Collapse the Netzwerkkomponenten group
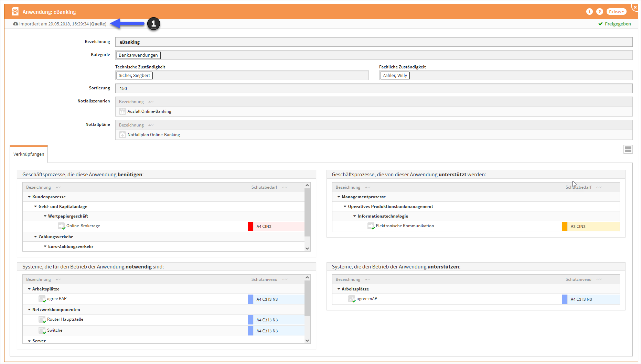641x364 pixels. pos(29,310)
